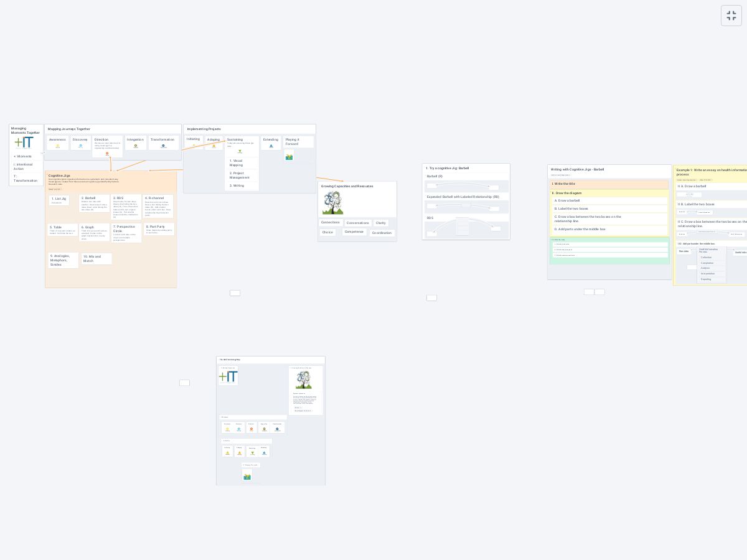Select 'A. Draw a barbell' step
747x560 pixels.
[x=610, y=201]
